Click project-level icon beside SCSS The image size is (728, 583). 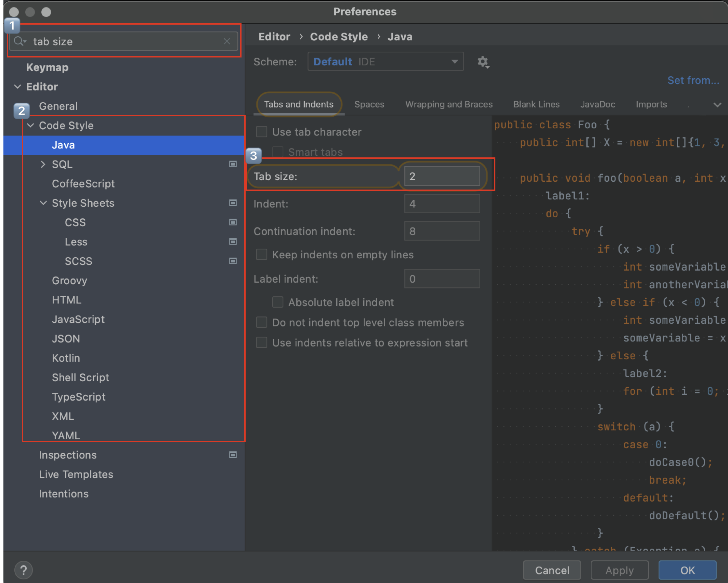[233, 261]
